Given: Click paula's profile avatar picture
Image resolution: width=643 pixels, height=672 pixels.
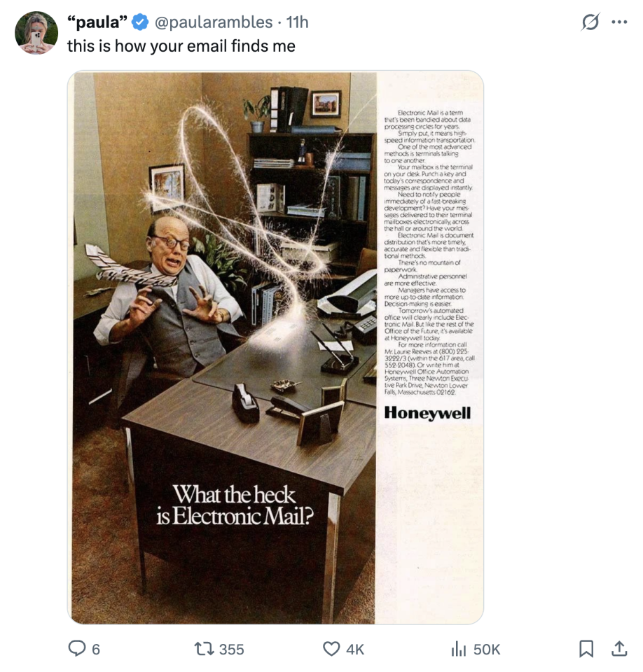Looking at the screenshot, I should point(36,33).
